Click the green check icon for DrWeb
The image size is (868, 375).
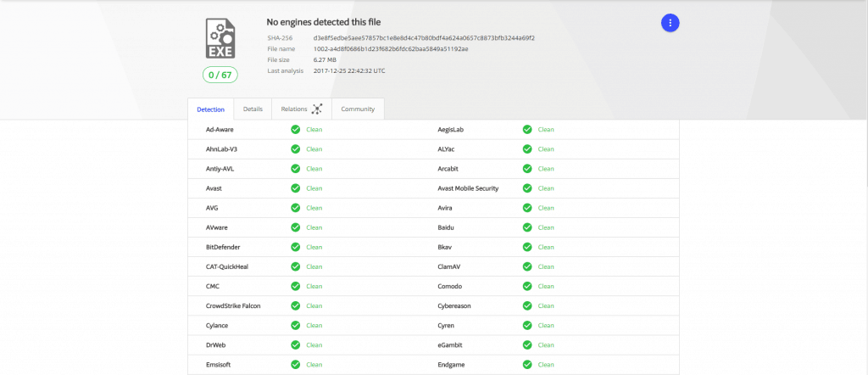[x=296, y=345]
